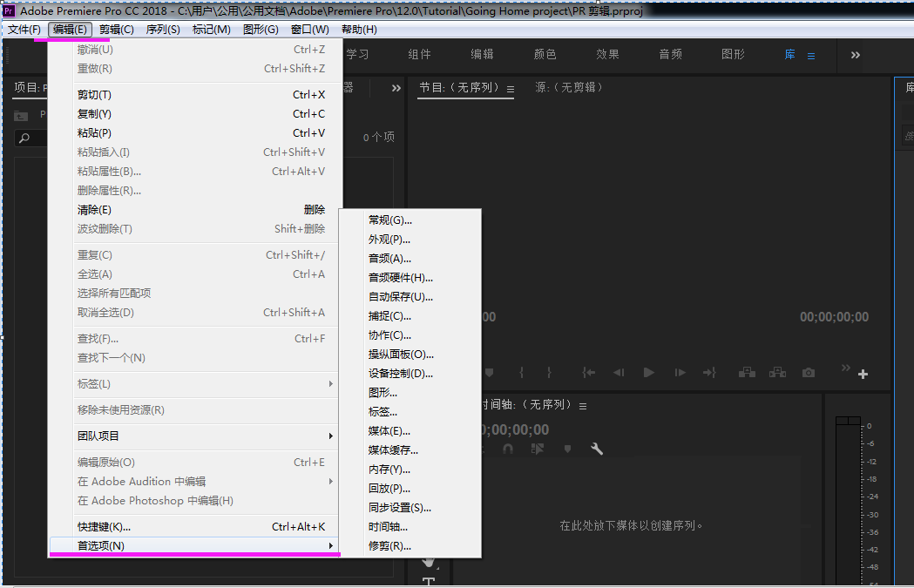The height and width of the screenshot is (588, 914).
Task: Open the 标记(M) menu
Action: click(x=212, y=29)
